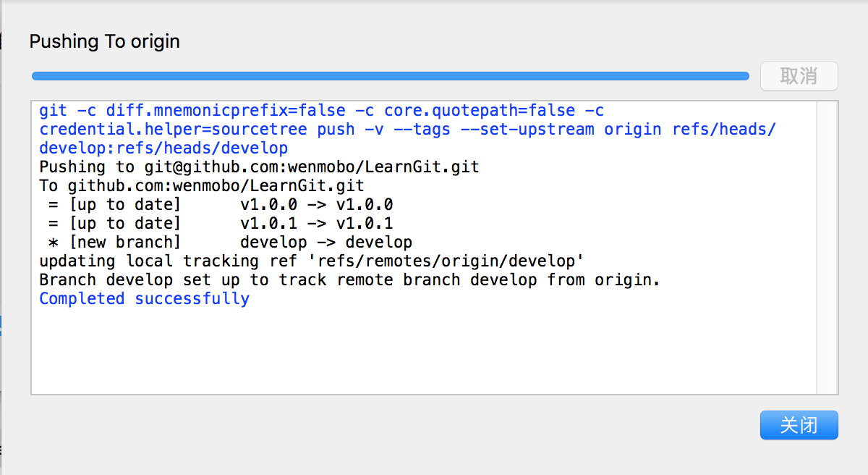The height and width of the screenshot is (475, 868).
Task: Click the quoted 'refs/remotes/origin/develop' text
Action: pos(446,261)
